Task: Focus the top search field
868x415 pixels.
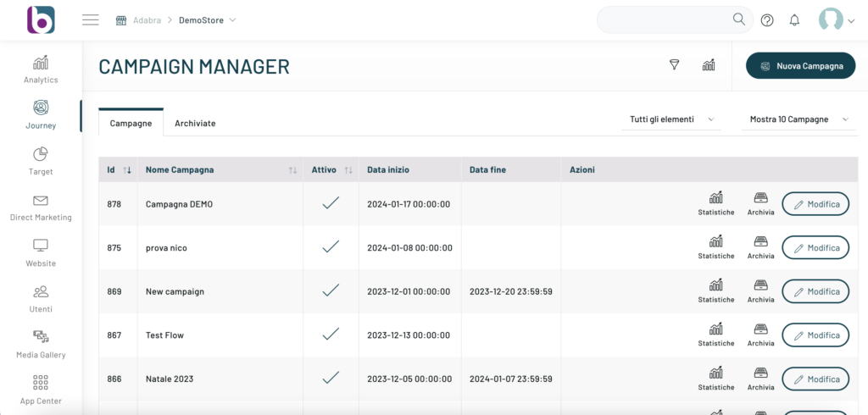Action: click(661, 20)
